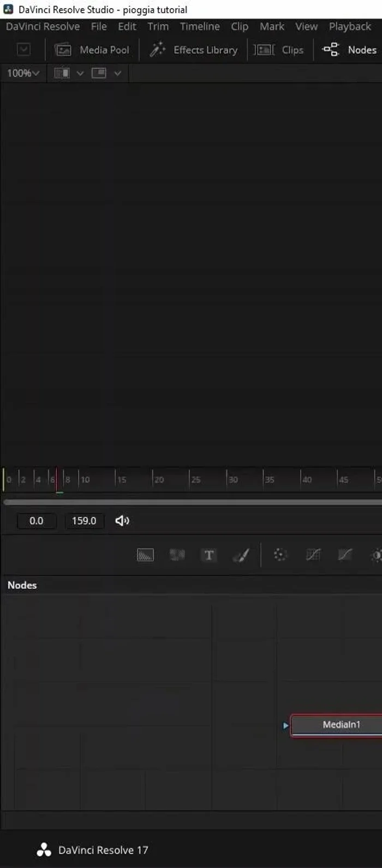
Task: Click the DaVinci Resolve 17 logo icon
Action: pos(44,850)
